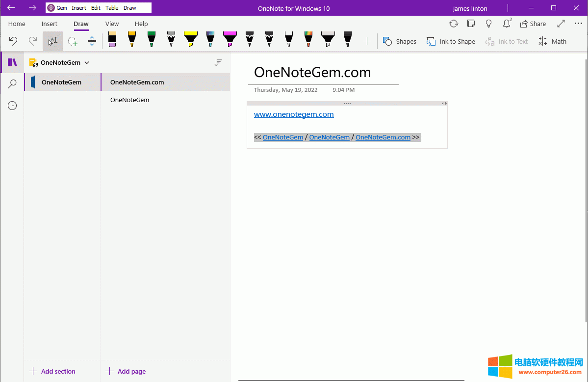Open the Feed page icon

pos(471,24)
